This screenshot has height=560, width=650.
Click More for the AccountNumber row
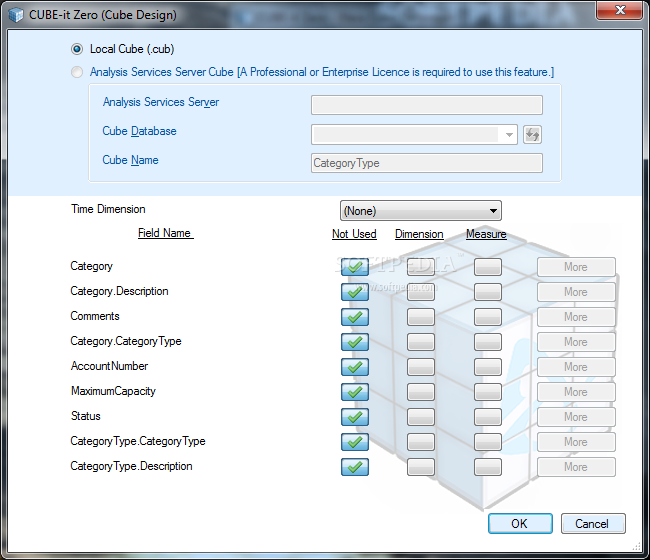coord(576,367)
